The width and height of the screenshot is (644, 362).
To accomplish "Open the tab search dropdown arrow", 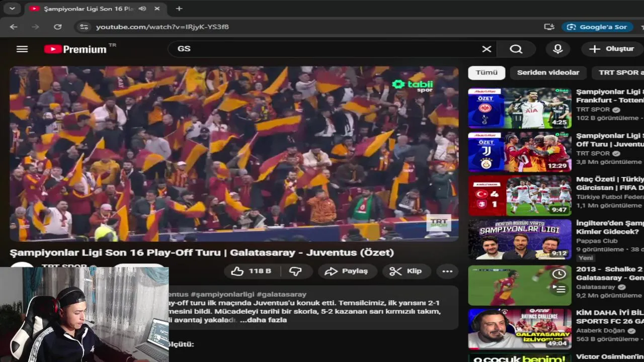I will pyautogui.click(x=12, y=9).
